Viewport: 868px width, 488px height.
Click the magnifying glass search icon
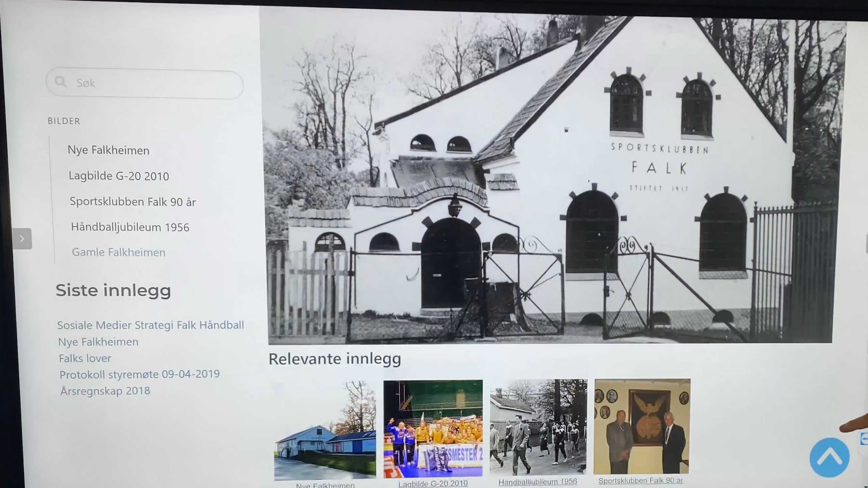coord(61,82)
